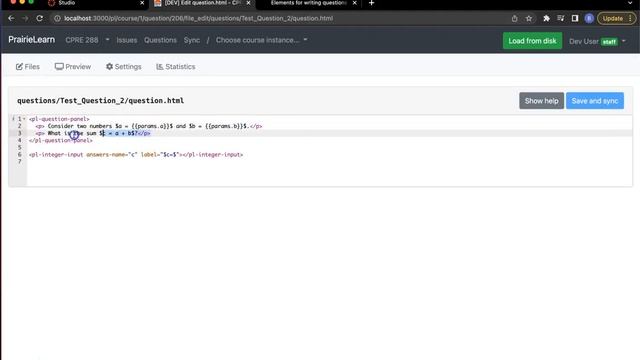Image resolution: width=640 pixels, height=360 pixels.
Task: Click Save and sync button
Action: pos(595,101)
